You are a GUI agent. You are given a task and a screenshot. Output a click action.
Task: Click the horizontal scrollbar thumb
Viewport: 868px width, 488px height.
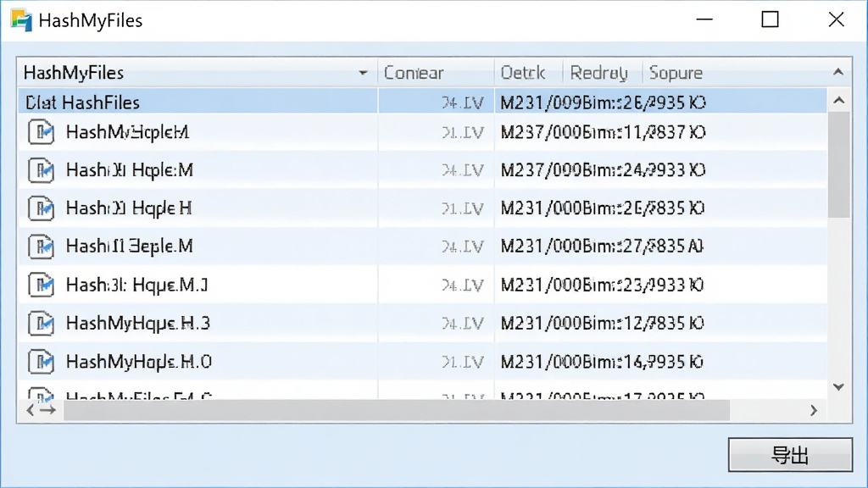[397, 410]
